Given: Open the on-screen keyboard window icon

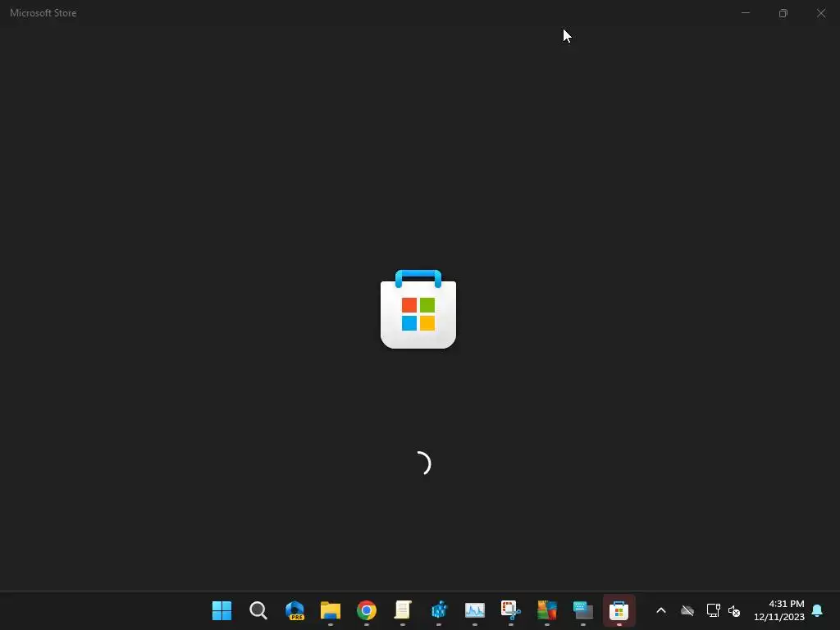Looking at the screenshot, I should [583, 610].
